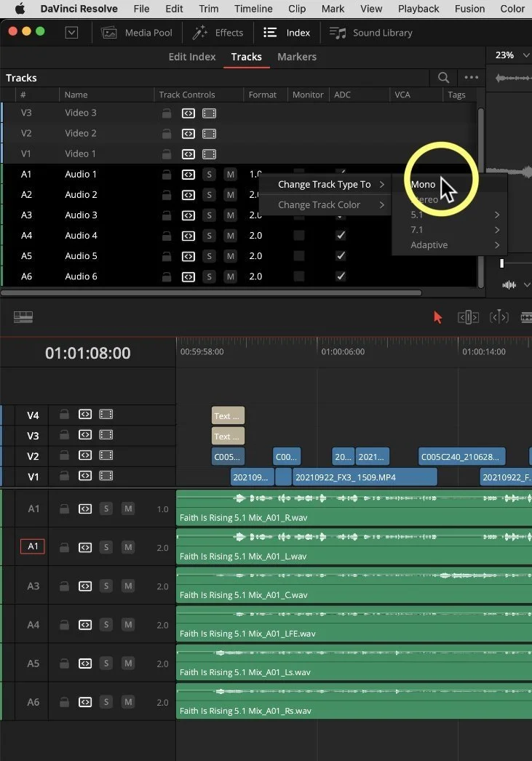Viewport: 532px width, 761px height.
Task: Click the timecode display 01:01:08:00
Action: pos(88,353)
